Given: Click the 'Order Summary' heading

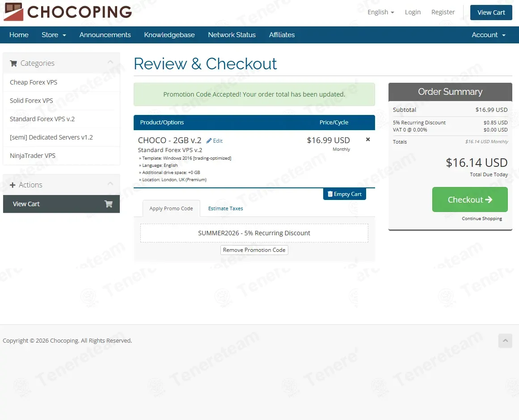Looking at the screenshot, I should coord(450,92).
